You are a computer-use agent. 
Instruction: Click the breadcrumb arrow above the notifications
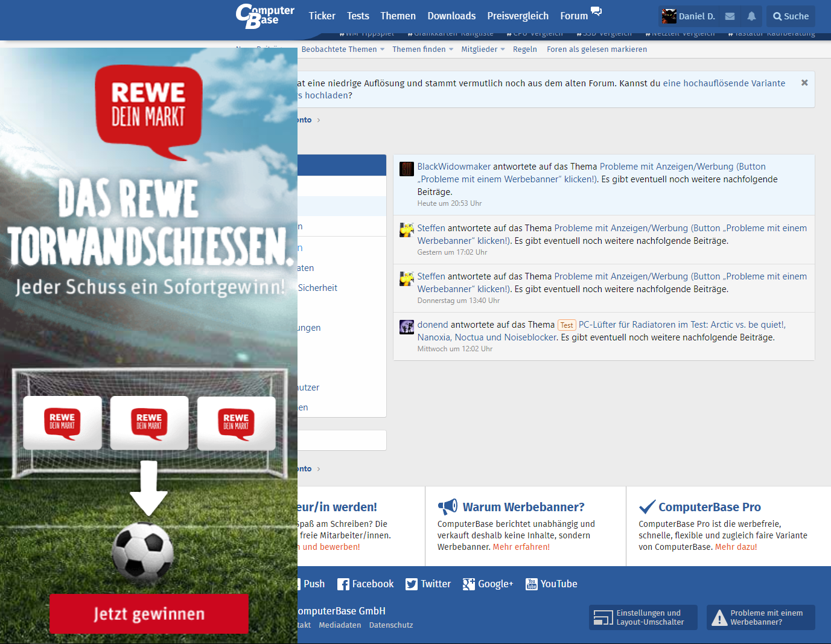[319, 120]
